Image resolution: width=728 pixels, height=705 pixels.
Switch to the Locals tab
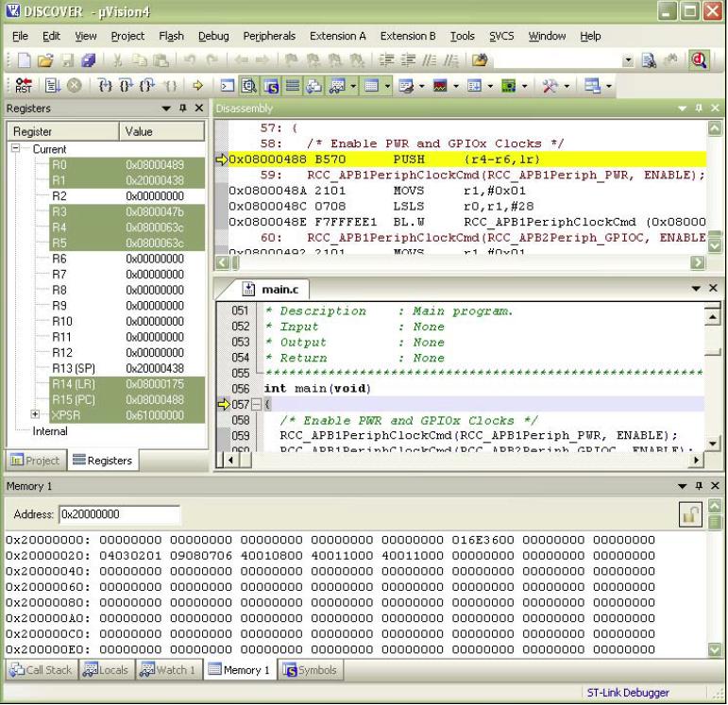tap(107, 670)
